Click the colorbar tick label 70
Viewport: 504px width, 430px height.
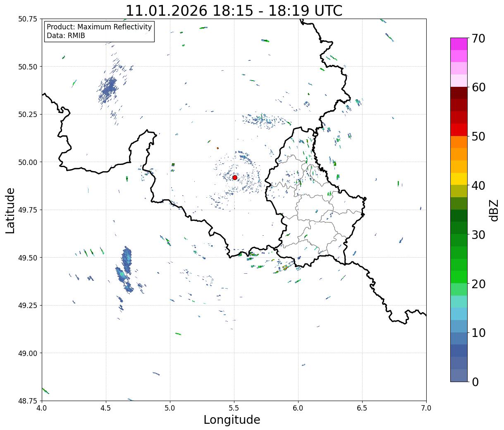point(478,38)
